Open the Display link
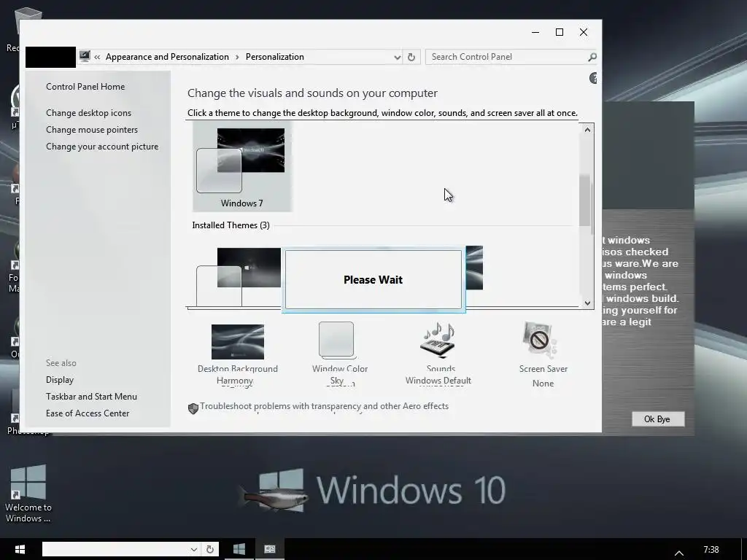 [60, 379]
